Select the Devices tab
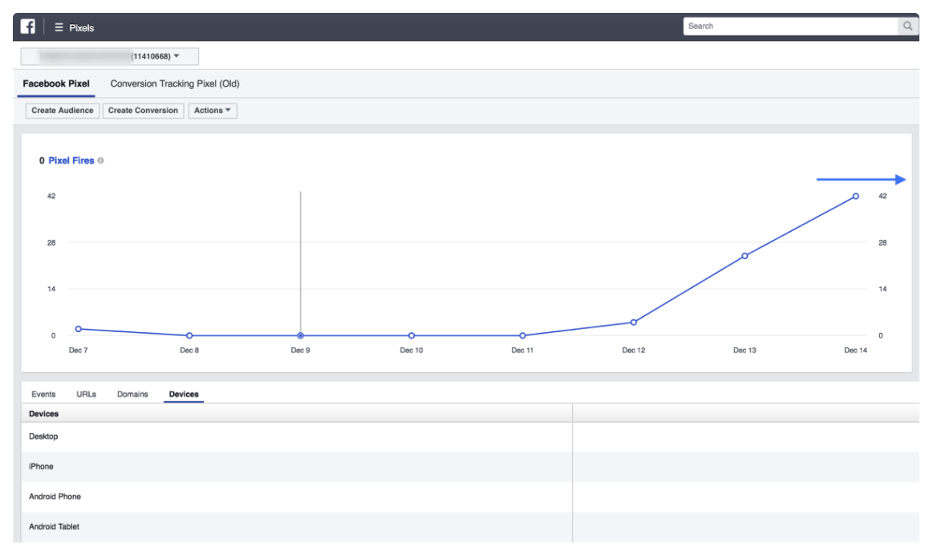Image resolution: width=929 pixels, height=560 pixels. click(183, 394)
